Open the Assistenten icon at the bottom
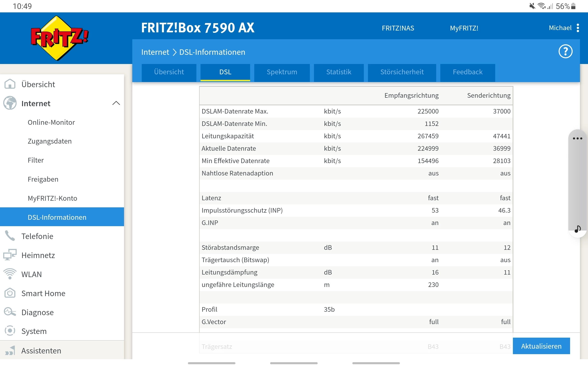Viewport: 588px width, 367px height. click(x=10, y=350)
